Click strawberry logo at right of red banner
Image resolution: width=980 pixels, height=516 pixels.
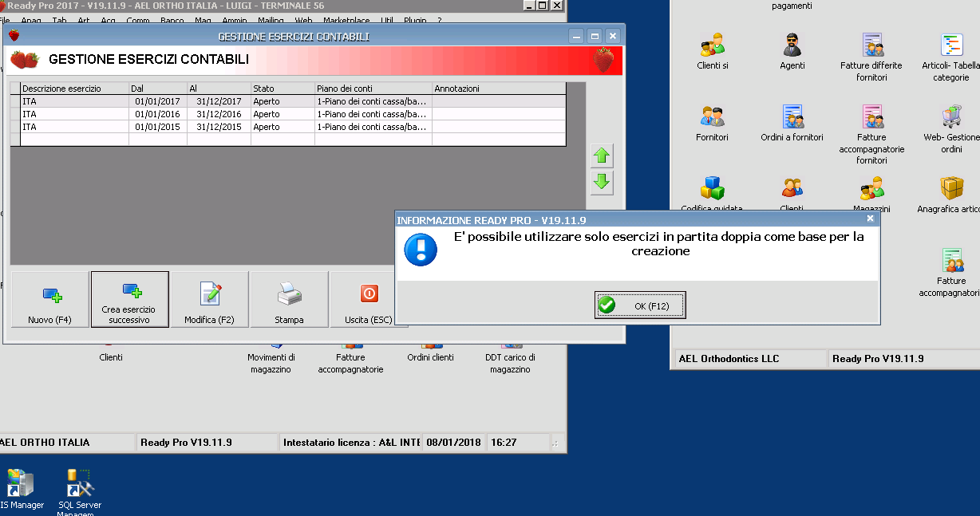604,60
